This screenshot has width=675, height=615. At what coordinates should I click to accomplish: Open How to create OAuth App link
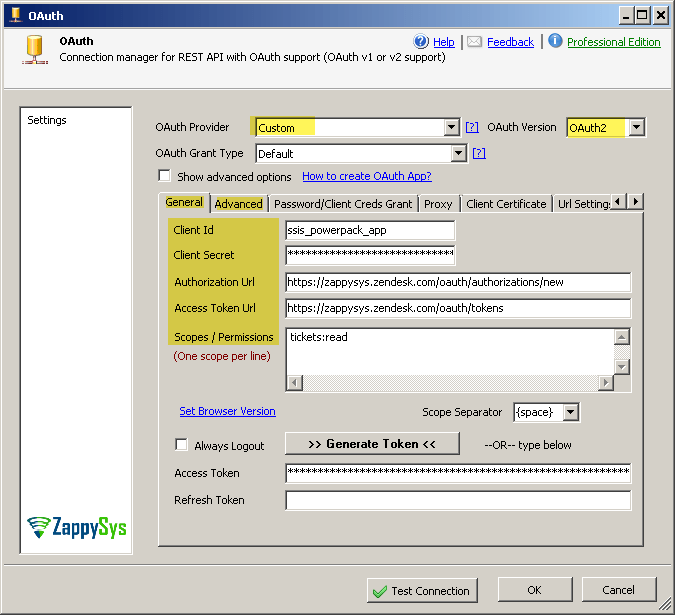367,176
